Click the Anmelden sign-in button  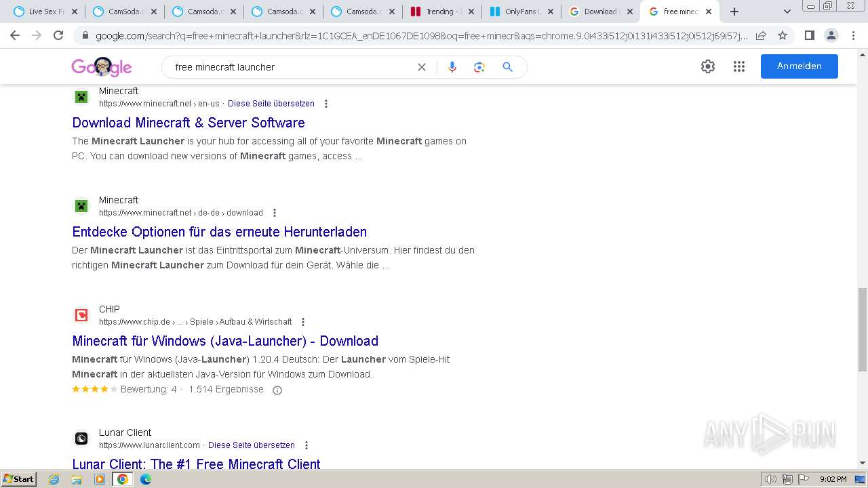click(800, 66)
